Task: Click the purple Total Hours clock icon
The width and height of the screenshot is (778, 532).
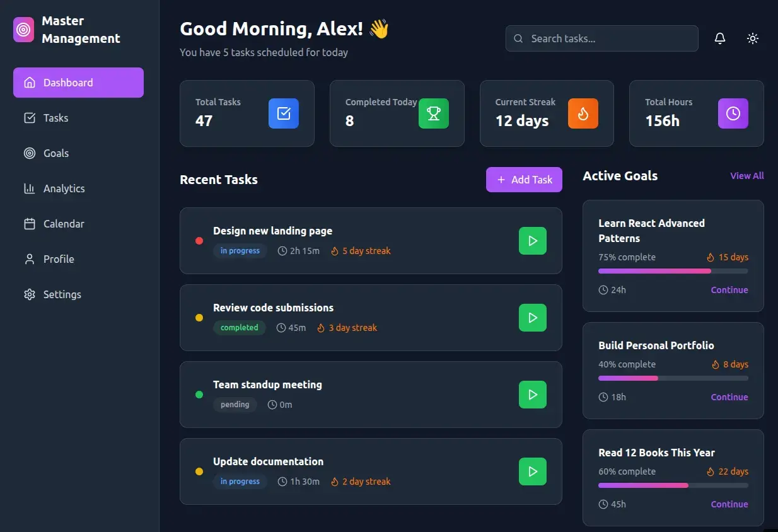Action: tap(733, 113)
